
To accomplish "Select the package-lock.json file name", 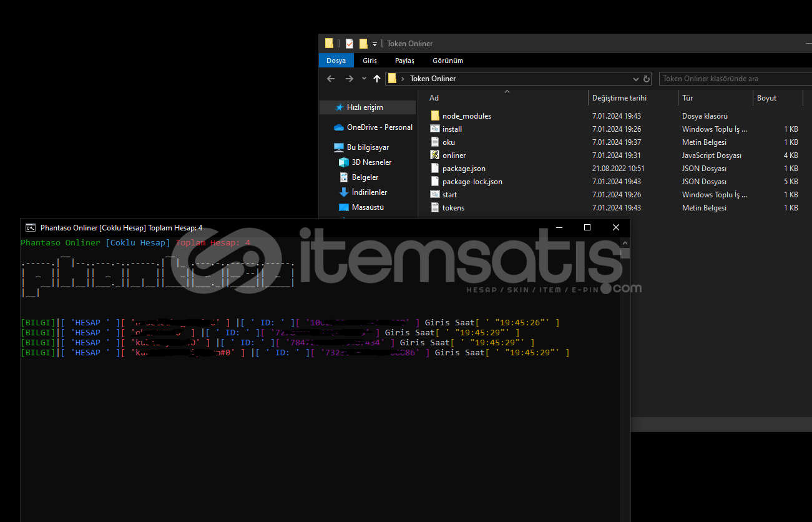I will [472, 182].
